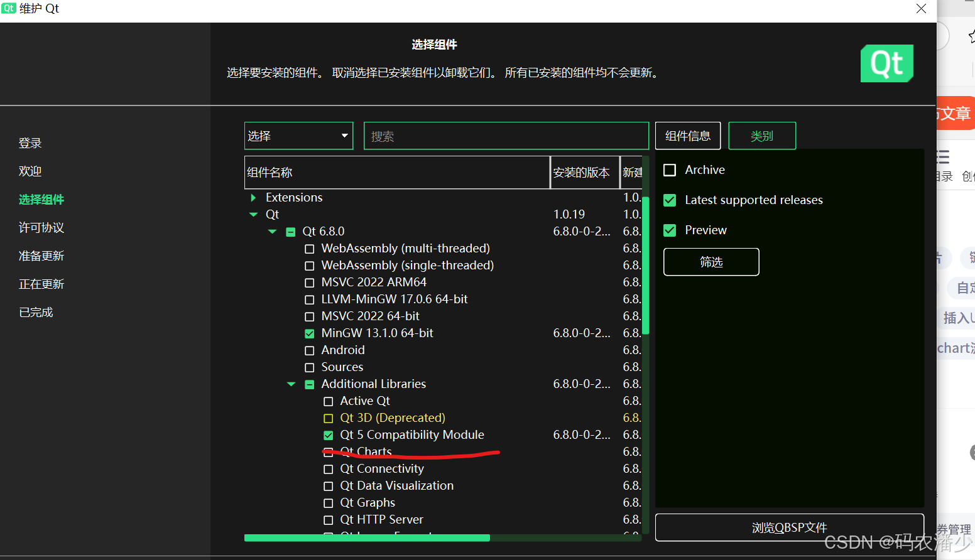Click the 搜索 search field
The image size is (975, 560).
pos(506,136)
